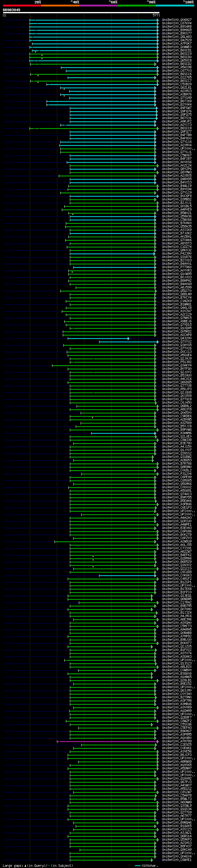The height and width of the screenshot is (868, 197).
Task: Select the UniRef100_Q6ZL61 label
Action: point(177,88)
